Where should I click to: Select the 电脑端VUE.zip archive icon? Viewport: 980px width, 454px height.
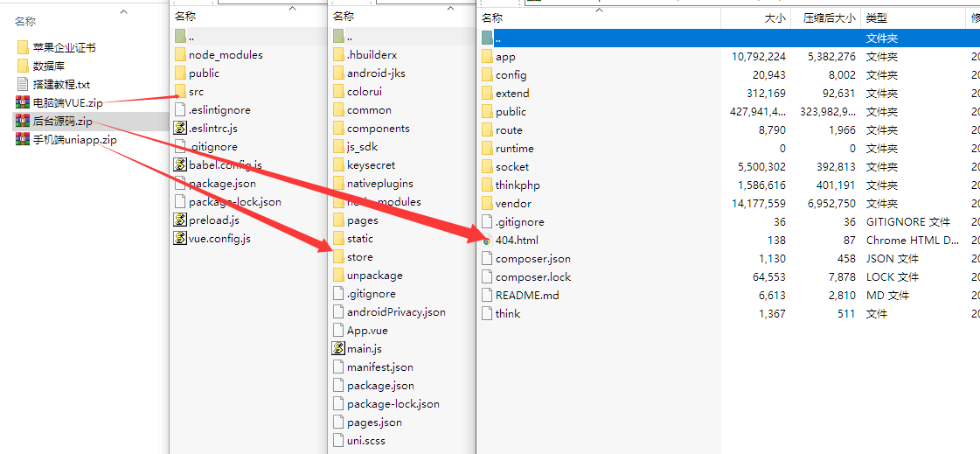pyautogui.click(x=23, y=102)
